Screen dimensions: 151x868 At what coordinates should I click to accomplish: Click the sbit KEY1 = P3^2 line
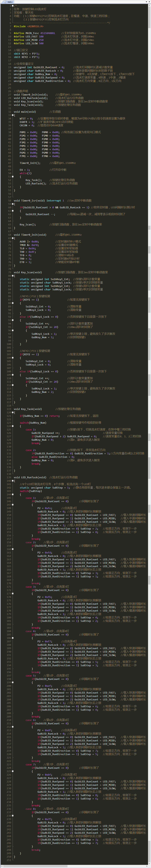[27, 54]
